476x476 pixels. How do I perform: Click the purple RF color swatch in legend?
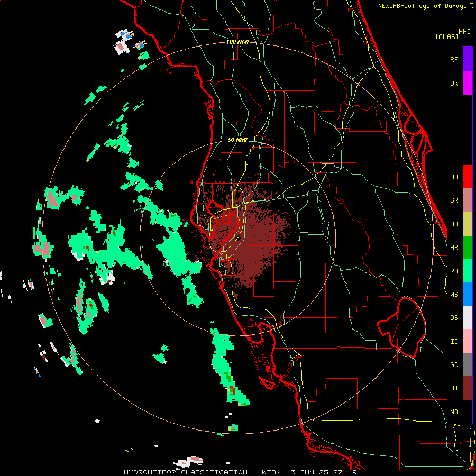coord(467,59)
